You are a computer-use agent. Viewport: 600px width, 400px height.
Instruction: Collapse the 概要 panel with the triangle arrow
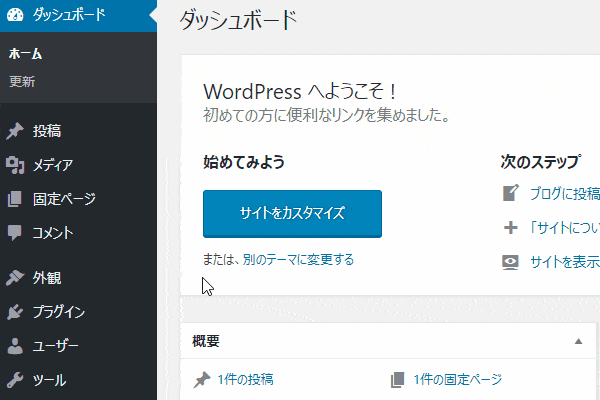(579, 341)
